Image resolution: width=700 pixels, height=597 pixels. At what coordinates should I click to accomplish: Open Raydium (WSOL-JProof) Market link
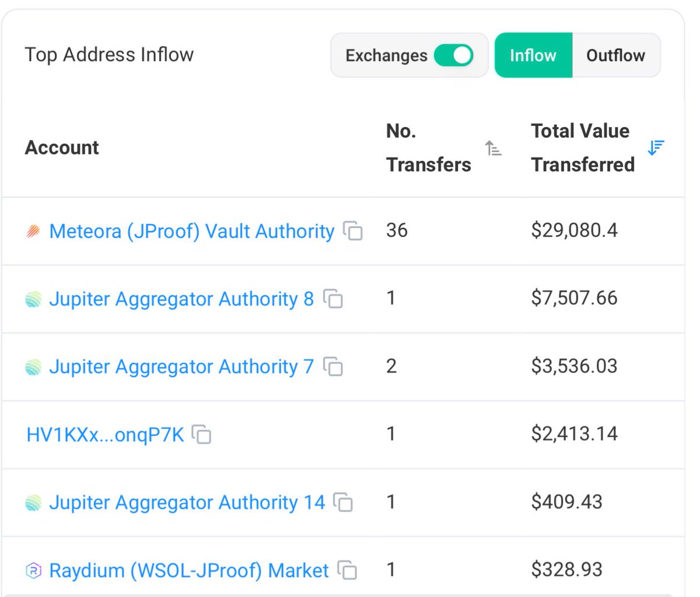pyautogui.click(x=189, y=570)
